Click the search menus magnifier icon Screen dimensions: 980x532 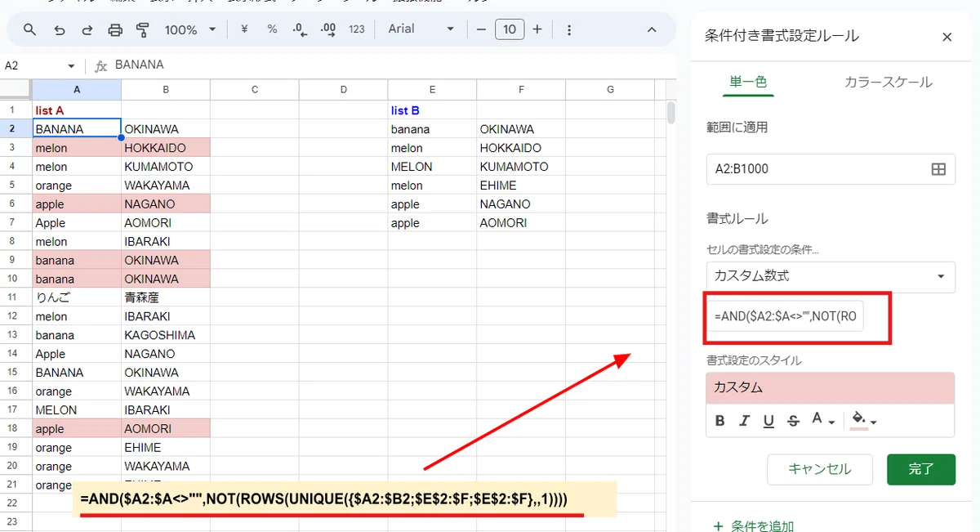29,29
